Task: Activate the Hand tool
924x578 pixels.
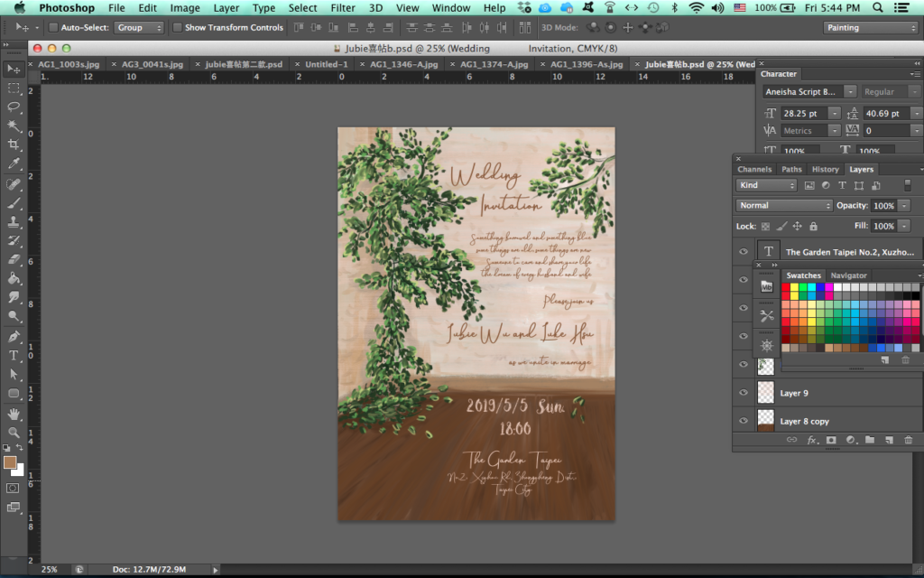Action: [14, 413]
